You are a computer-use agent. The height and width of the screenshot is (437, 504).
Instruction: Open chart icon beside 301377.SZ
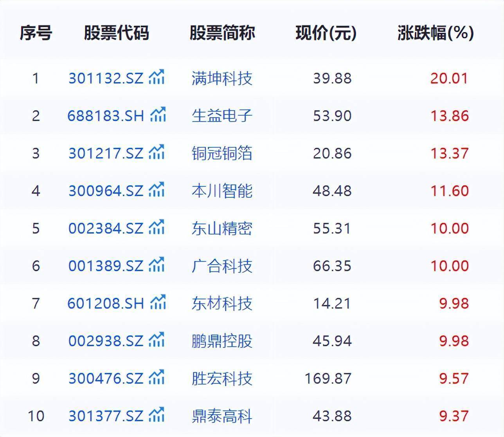(x=157, y=415)
